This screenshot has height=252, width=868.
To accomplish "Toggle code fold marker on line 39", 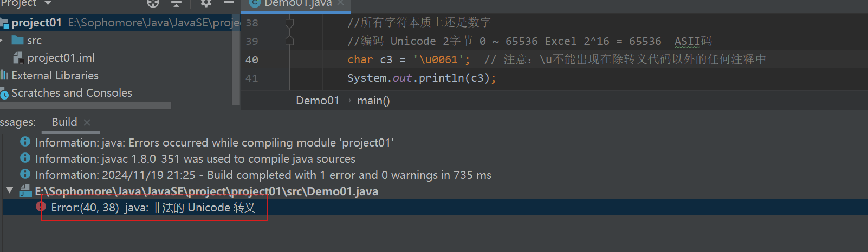I will pos(289,41).
